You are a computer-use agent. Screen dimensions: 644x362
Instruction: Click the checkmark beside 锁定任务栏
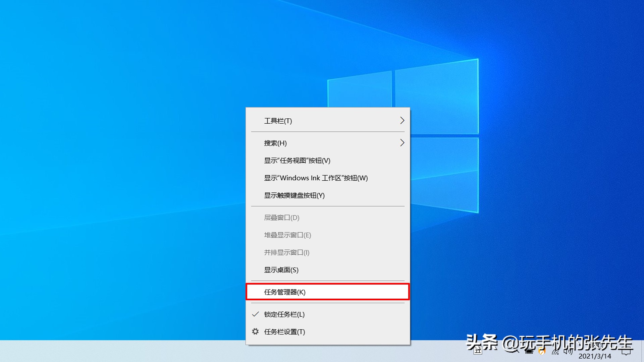click(x=255, y=314)
